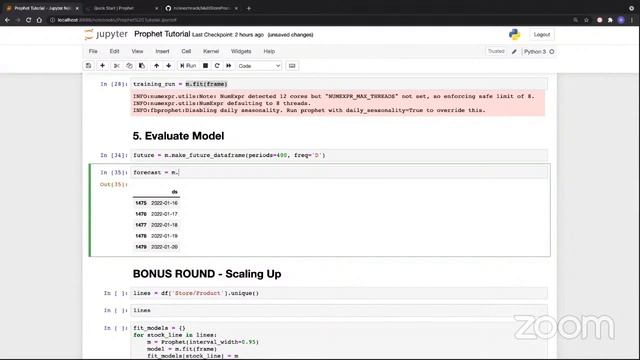Open browser extensions puzzle icon

[610, 20]
